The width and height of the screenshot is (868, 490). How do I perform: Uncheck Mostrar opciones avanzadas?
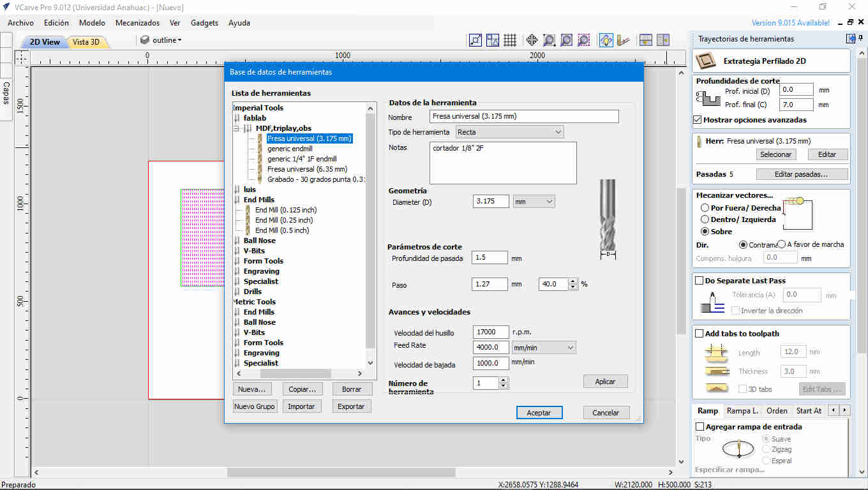point(698,120)
